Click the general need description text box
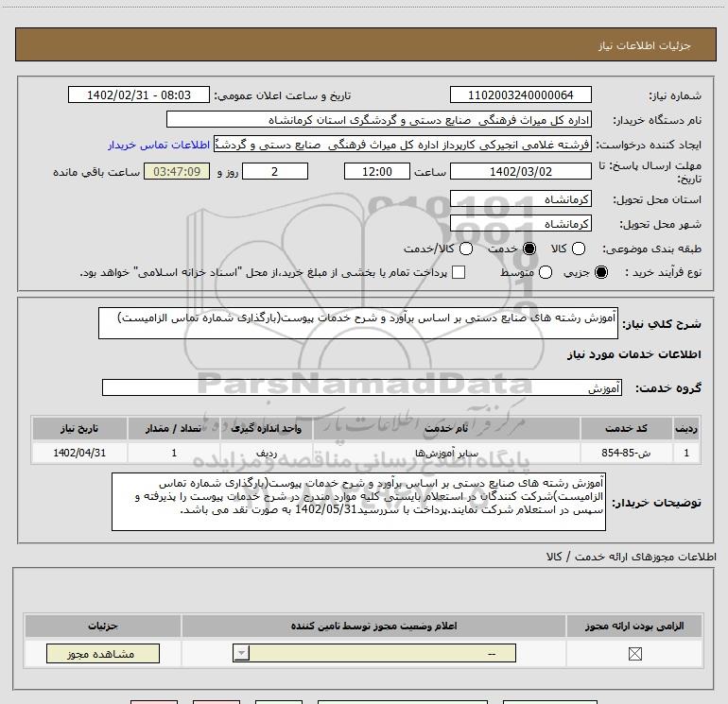The image size is (728, 704). [358, 323]
